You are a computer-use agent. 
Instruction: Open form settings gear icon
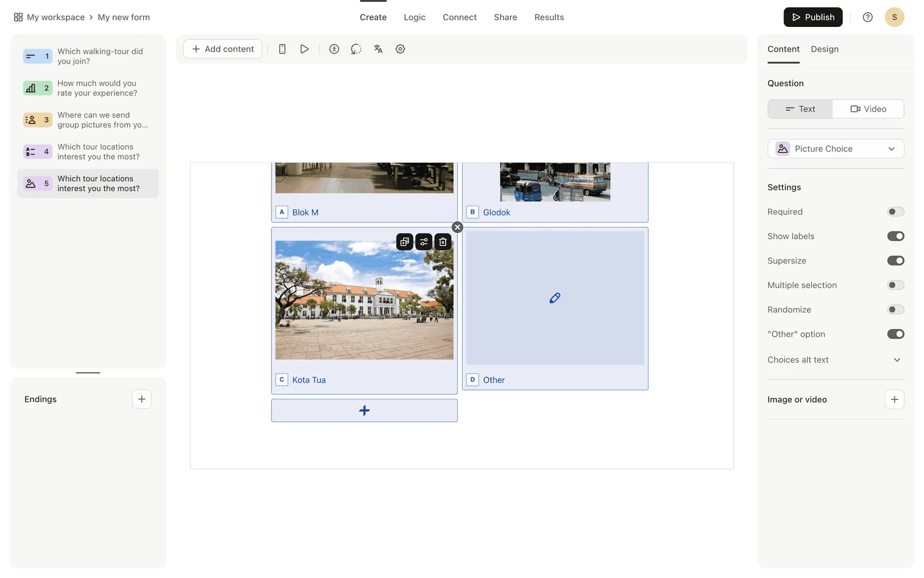(400, 49)
